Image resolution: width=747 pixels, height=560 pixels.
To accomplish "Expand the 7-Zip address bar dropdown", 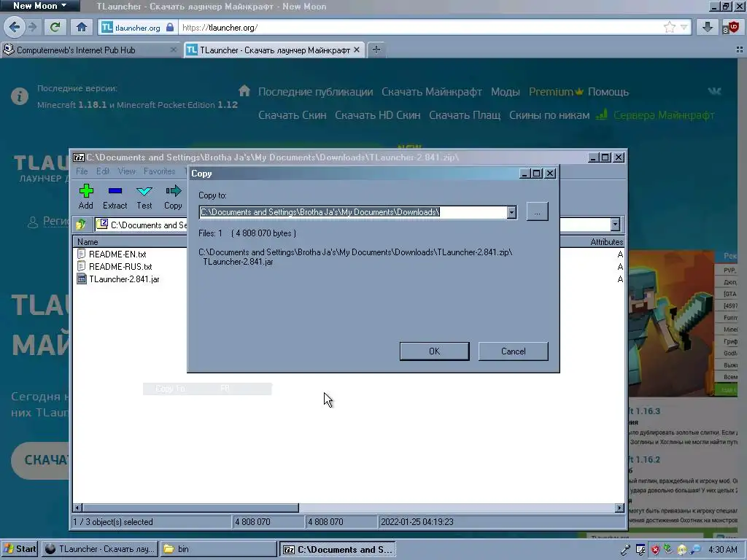I will pyautogui.click(x=615, y=225).
